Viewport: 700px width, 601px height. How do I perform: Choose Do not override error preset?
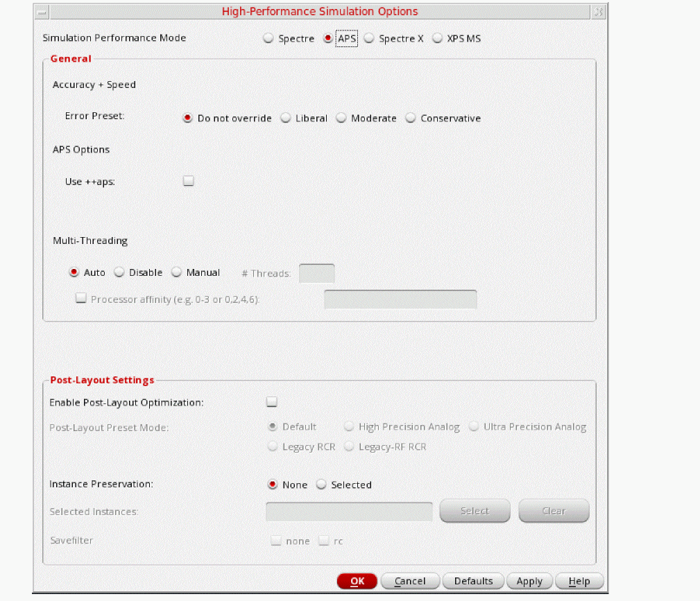[187, 119]
